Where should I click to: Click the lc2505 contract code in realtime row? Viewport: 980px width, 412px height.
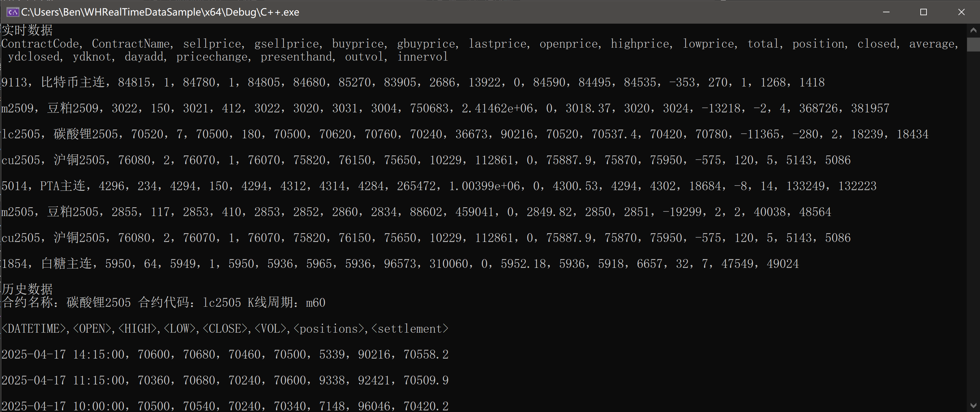(21, 134)
